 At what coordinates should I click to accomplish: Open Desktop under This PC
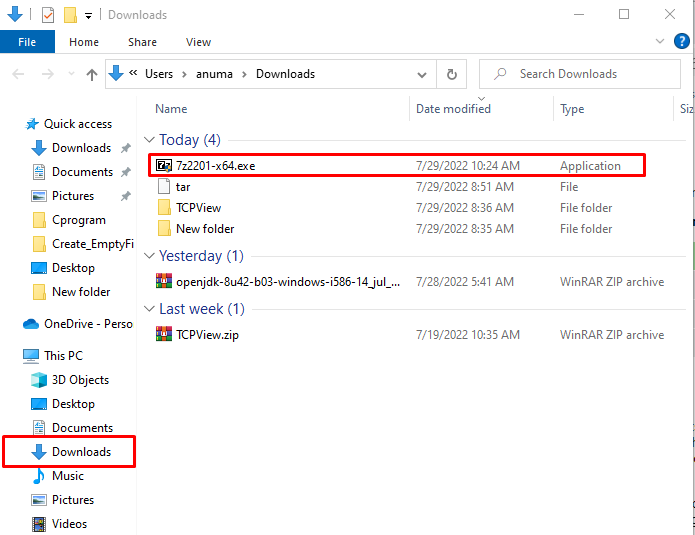pos(73,404)
